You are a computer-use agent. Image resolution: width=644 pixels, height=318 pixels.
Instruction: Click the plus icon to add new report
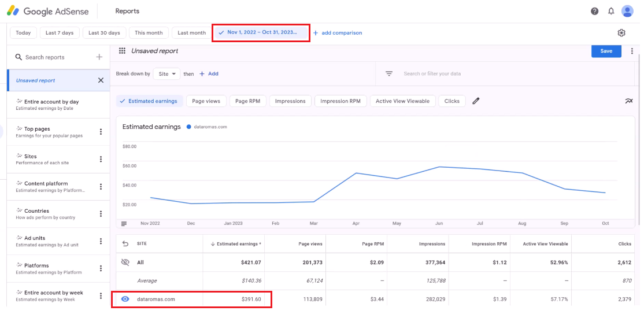pos(99,57)
